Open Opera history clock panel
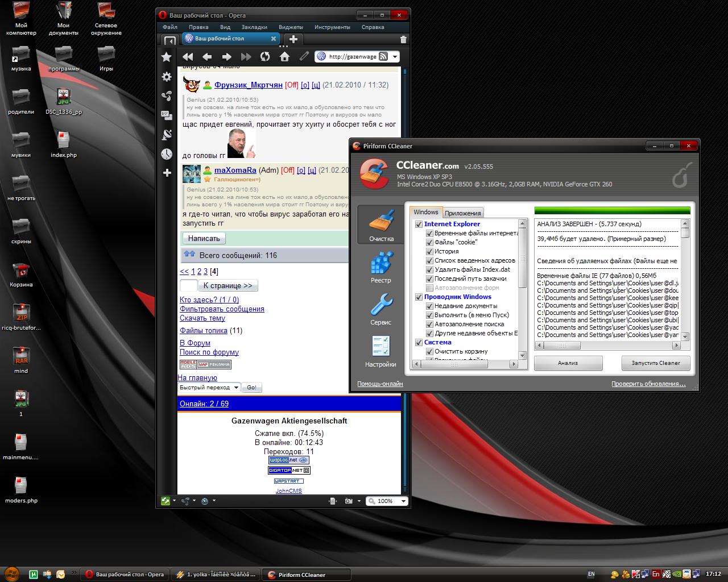This screenshot has width=728, height=582. point(167,153)
